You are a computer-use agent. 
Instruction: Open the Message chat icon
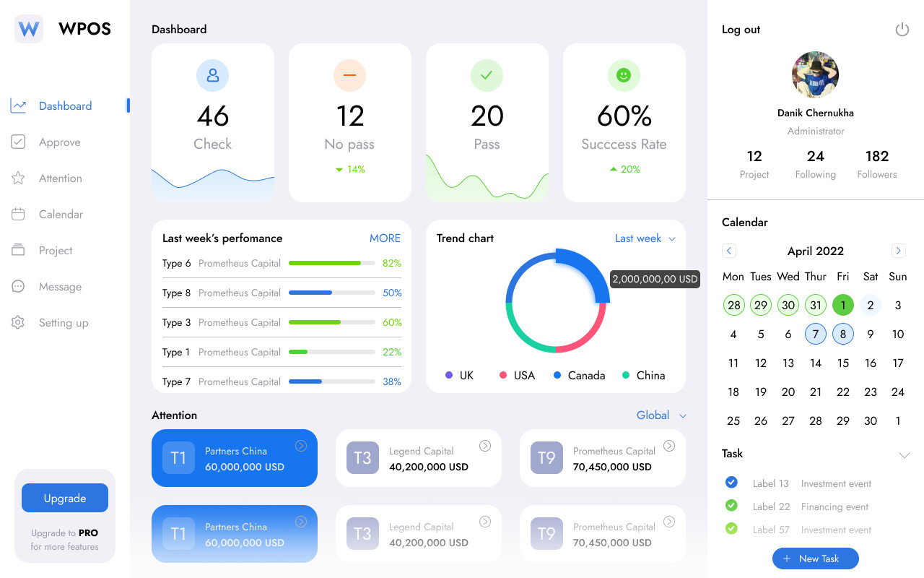click(17, 286)
